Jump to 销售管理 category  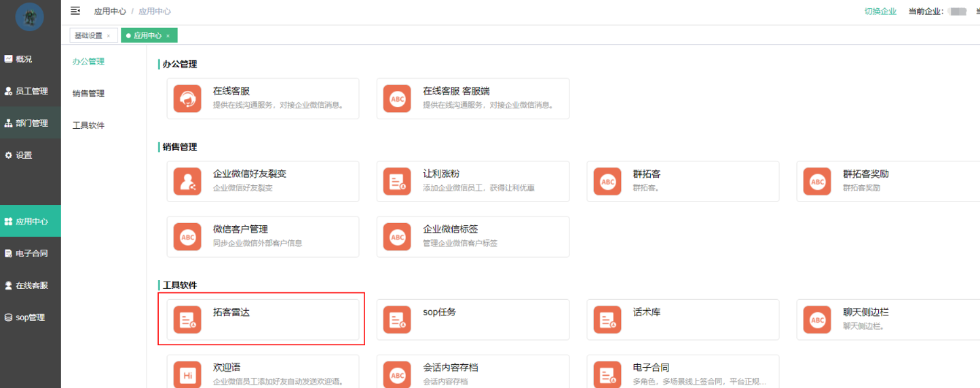coord(88,94)
